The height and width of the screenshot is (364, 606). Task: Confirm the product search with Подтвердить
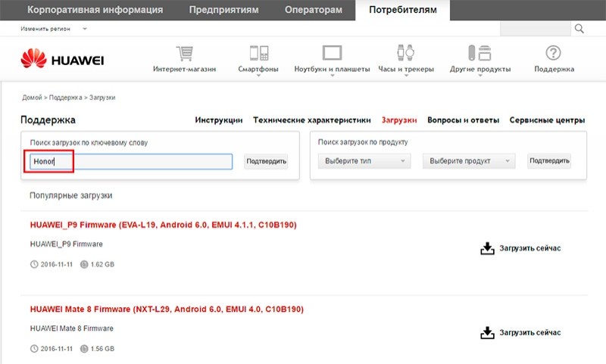(549, 161)
